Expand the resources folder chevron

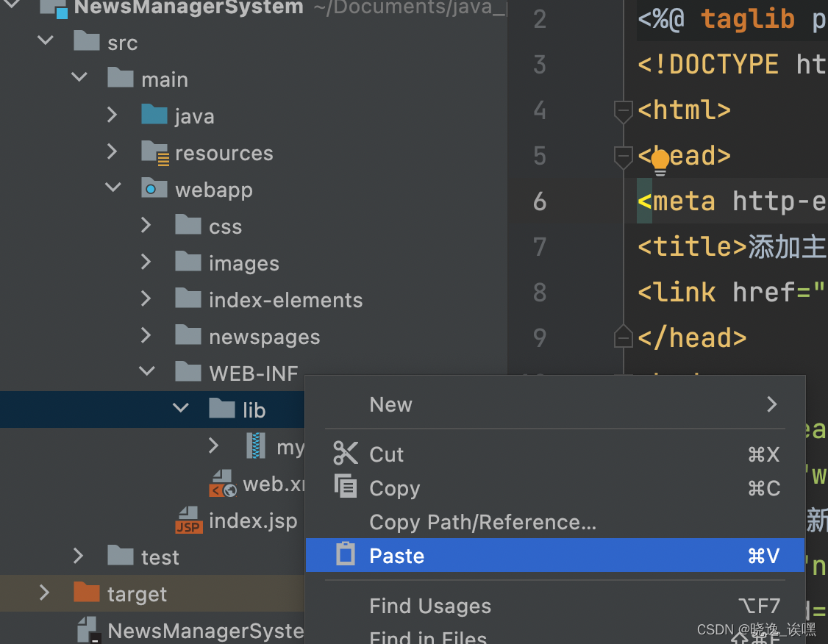pos(112,151)
